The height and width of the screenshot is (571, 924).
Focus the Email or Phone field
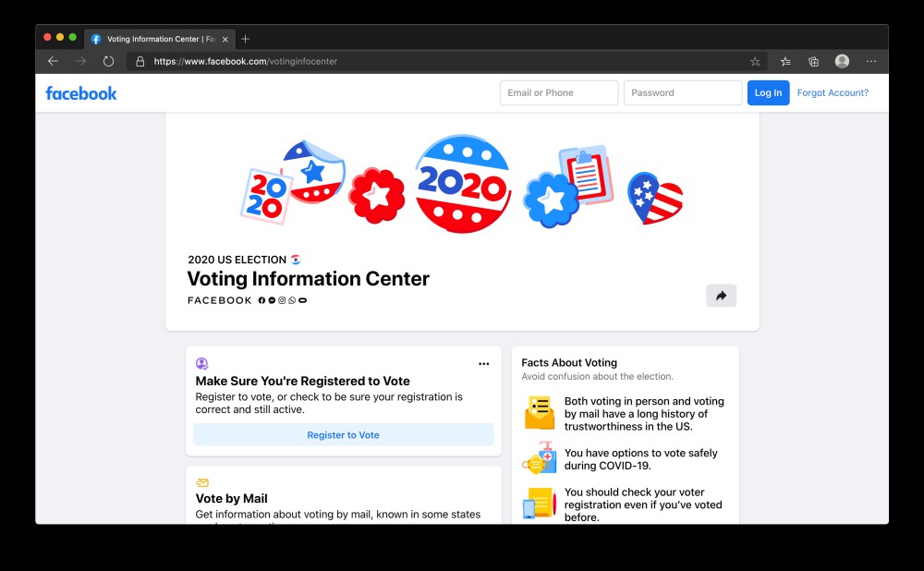[559, 93]
